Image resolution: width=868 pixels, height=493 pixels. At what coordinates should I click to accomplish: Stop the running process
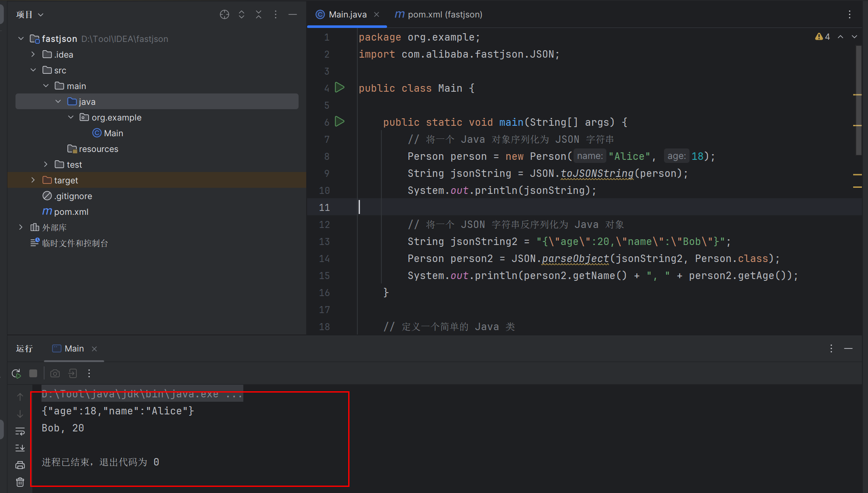33,373
